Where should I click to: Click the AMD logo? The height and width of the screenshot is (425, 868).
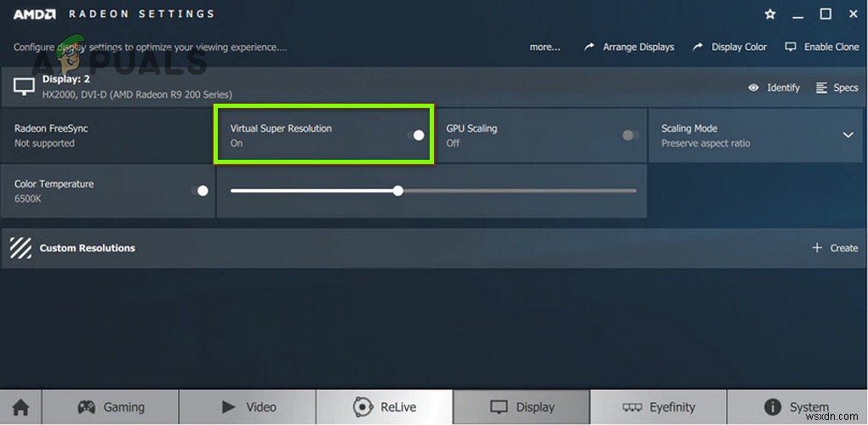coord(34,14)
